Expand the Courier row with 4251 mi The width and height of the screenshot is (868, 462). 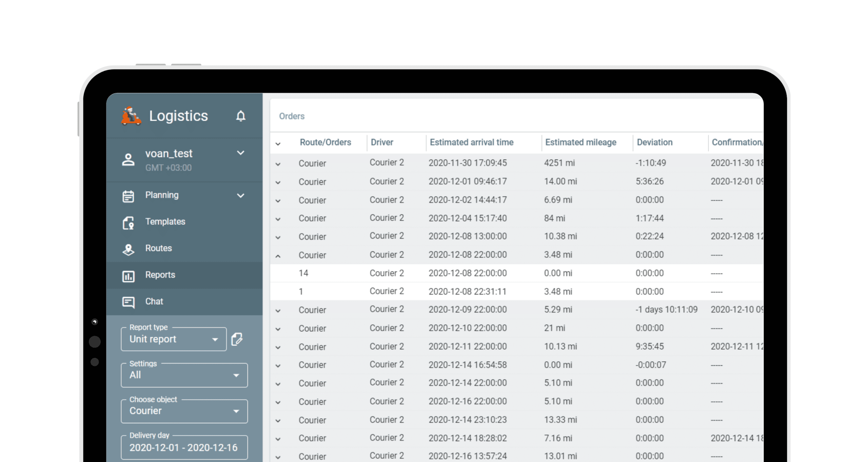278,164
